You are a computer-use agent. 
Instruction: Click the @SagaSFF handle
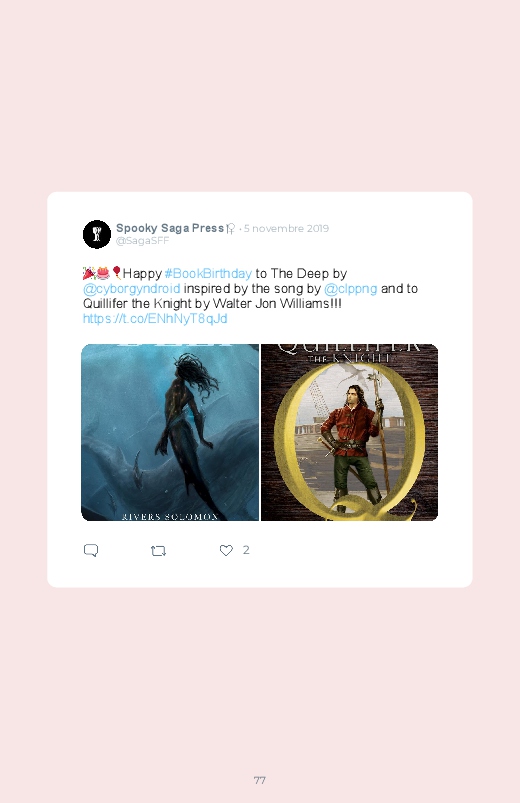pyautogui.click(x=142, y=241)
